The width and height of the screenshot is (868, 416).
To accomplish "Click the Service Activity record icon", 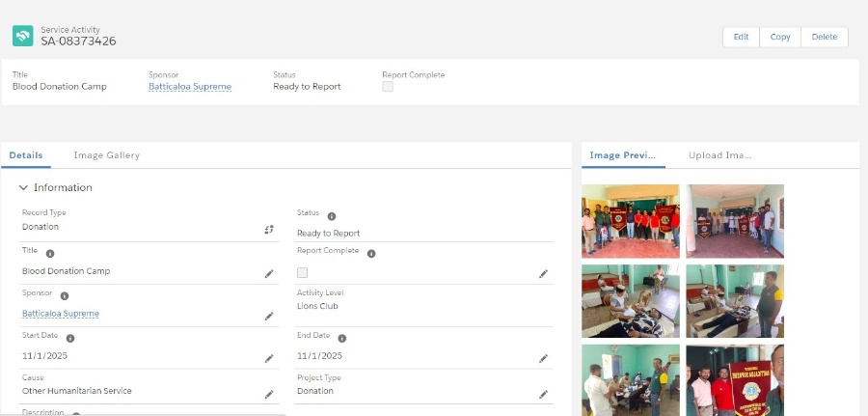I will (x=23, y=36).
